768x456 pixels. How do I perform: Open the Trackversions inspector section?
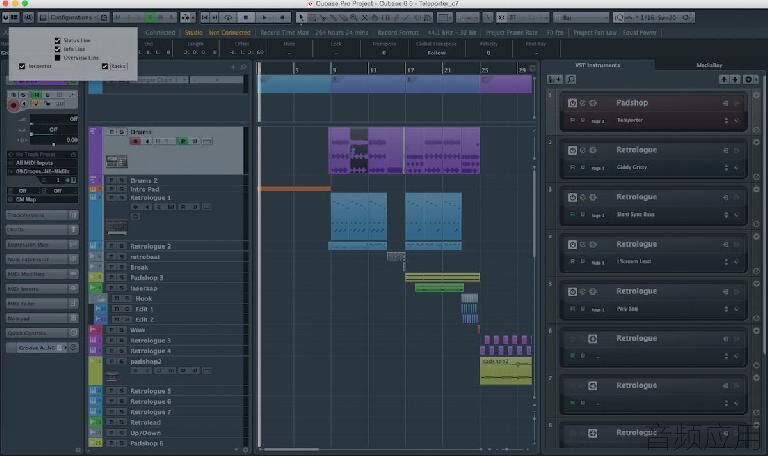click(42, 215)
